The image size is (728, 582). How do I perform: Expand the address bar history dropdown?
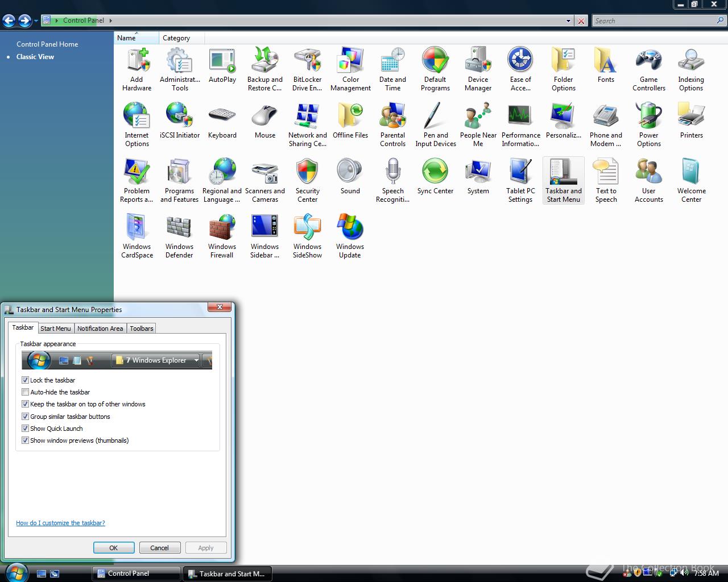(568, 21)
